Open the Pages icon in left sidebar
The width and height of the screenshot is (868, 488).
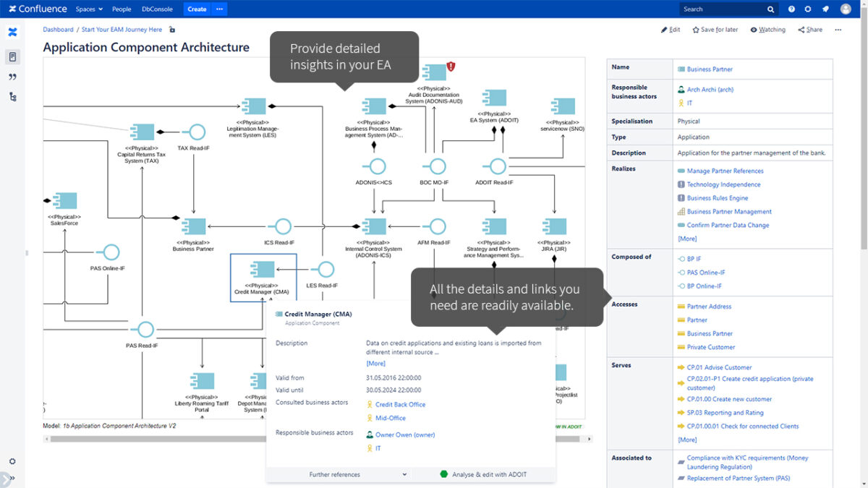12,56
